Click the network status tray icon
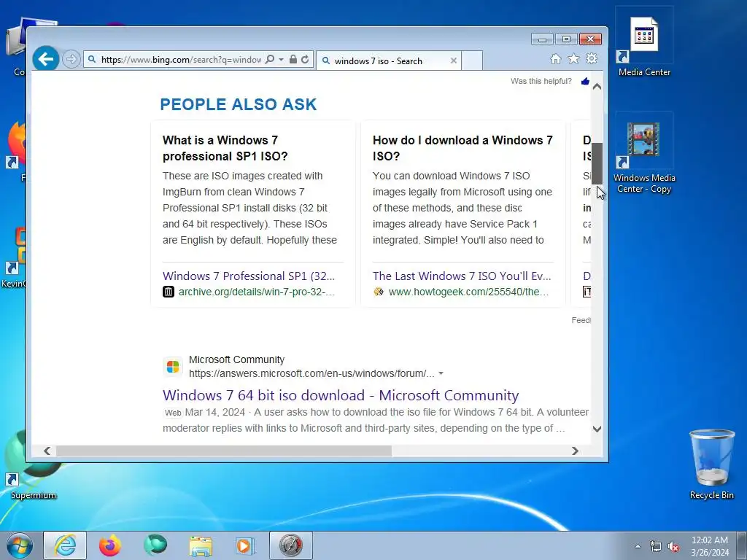 coord(656,546)
